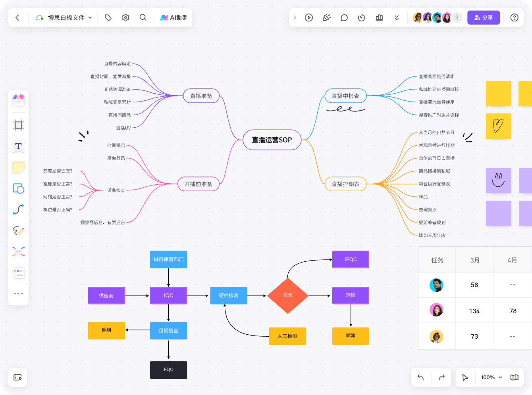Select the freehand pen tool

click(x=18, y=230)
